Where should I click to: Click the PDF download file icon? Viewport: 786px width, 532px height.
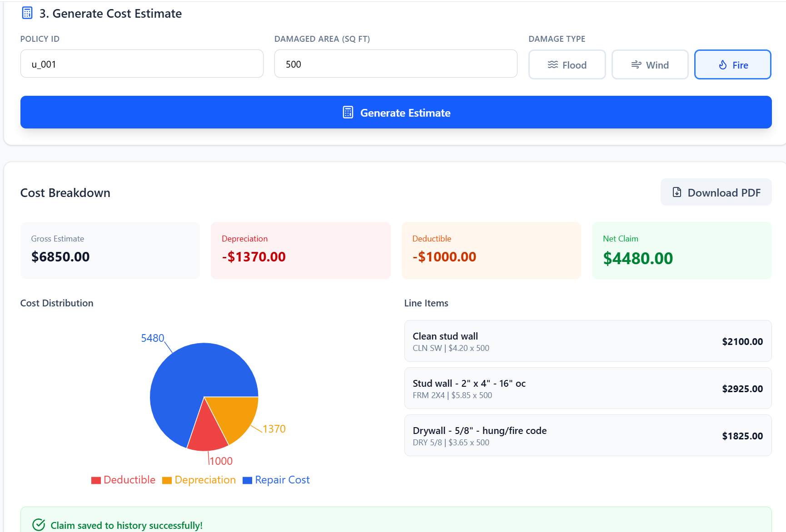click(677, 192)
